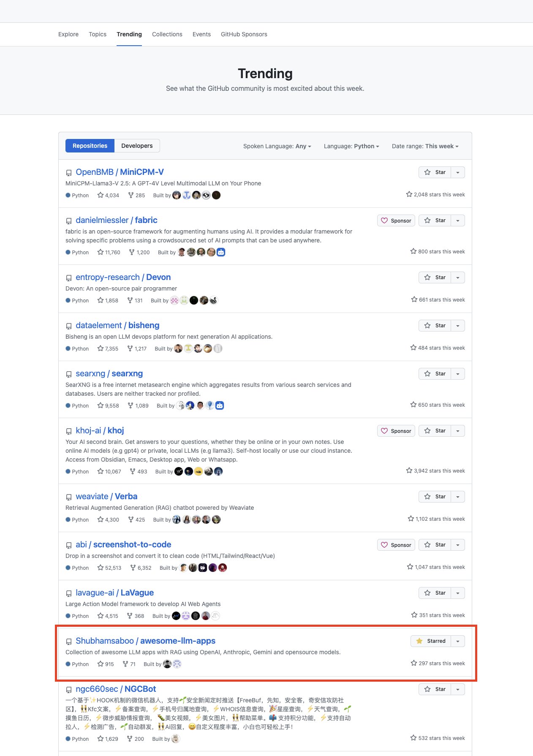Star the searxng / searxng repository
This screenshot has height=756, width=533.
pyautogui.click(x=435, y=374)
